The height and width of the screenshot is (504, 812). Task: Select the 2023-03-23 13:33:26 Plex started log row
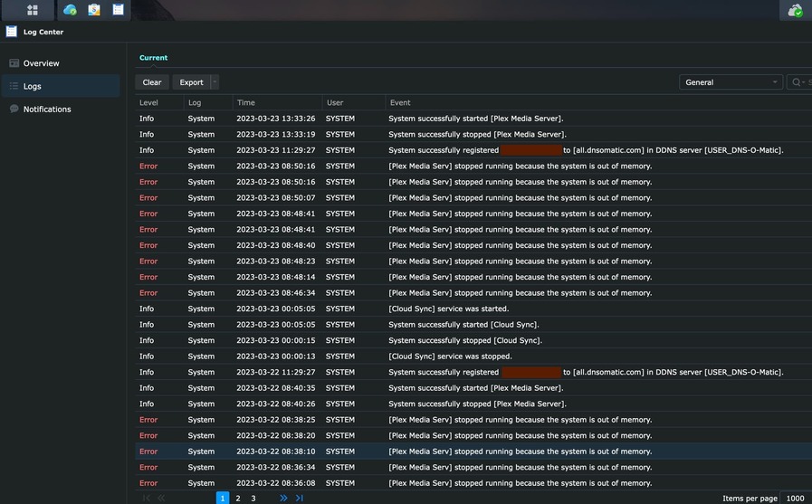click(473, 119)
